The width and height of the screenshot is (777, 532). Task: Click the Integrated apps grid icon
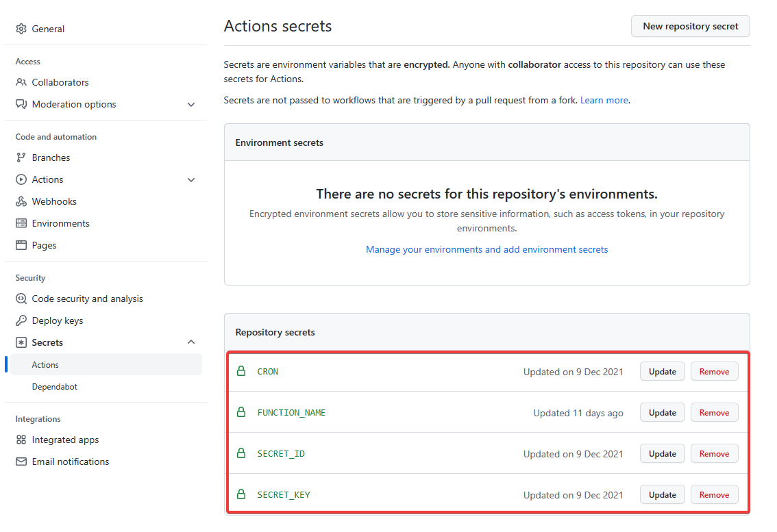click(21, 440)
